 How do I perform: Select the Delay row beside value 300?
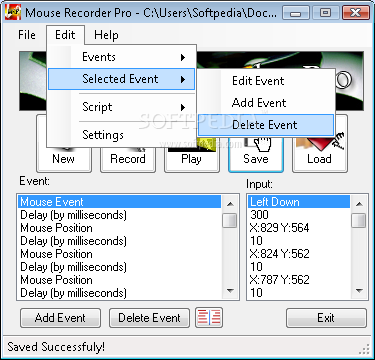pyautogui.click(x=119, y=215)
